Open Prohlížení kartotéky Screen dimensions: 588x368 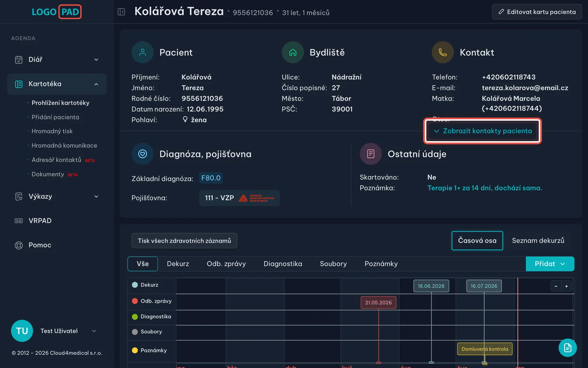(61, 103)
